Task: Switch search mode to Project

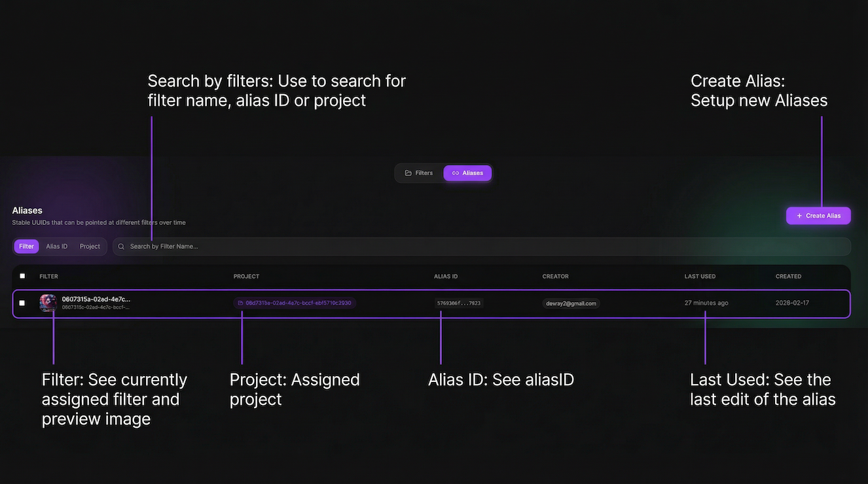Action: (x=90, y=247)
